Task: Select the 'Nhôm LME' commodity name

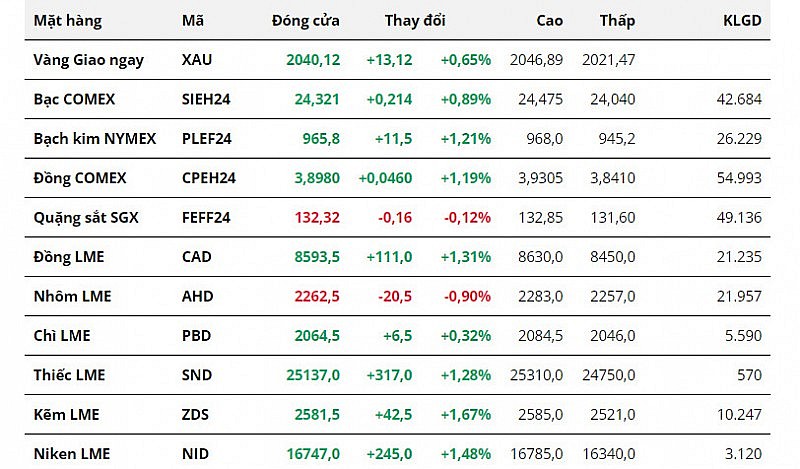Action: [x=72, y=296]
